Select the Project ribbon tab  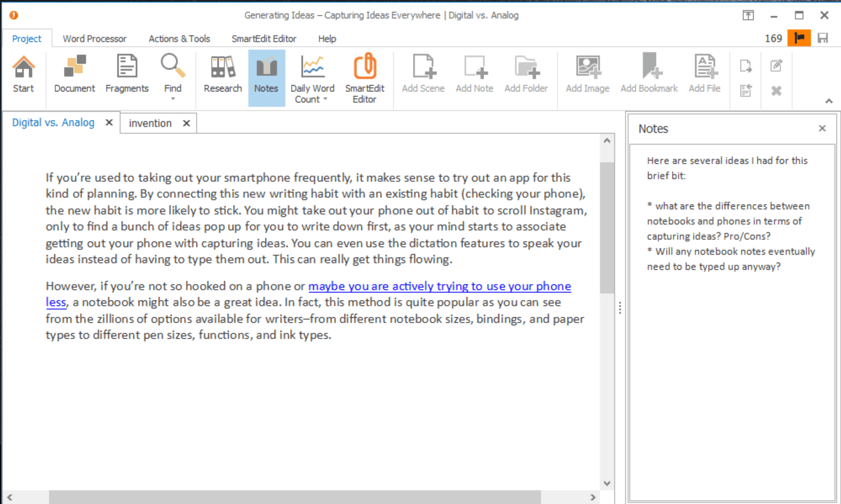pos(27,39)
